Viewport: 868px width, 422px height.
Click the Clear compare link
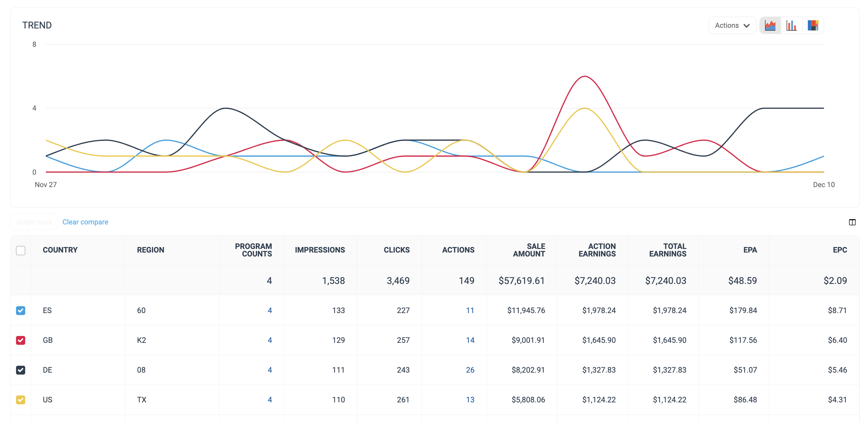(85, 222)
